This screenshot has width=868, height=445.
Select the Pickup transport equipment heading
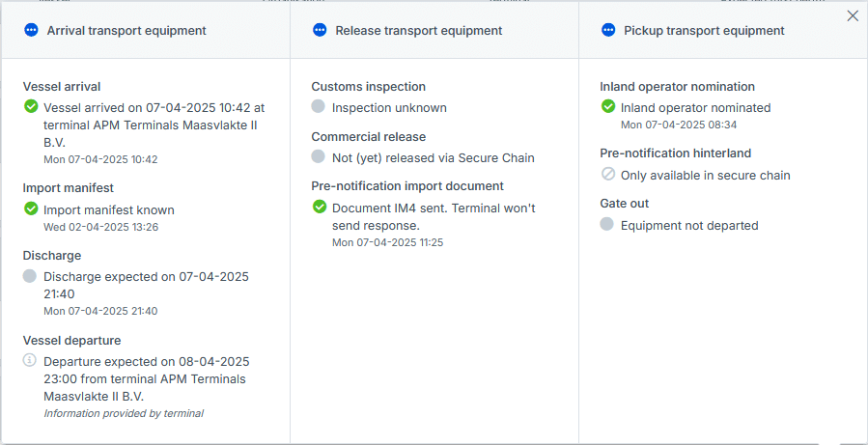pyautogui.click(x=704, y=31)
